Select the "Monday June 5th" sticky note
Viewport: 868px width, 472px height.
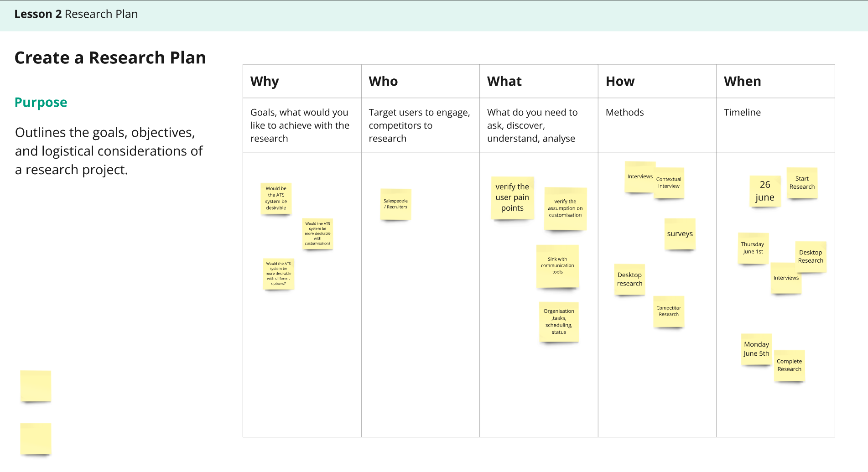pos(756,349)
